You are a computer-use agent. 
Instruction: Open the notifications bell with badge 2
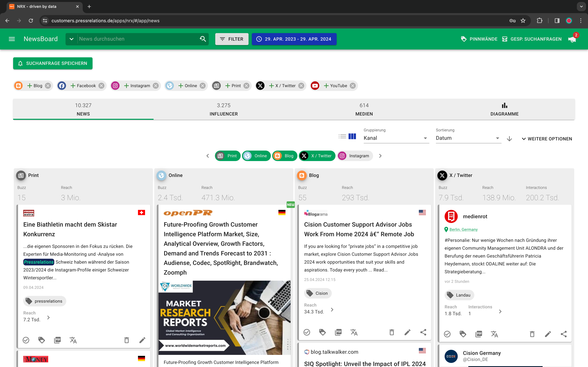[x=572, y=39]
